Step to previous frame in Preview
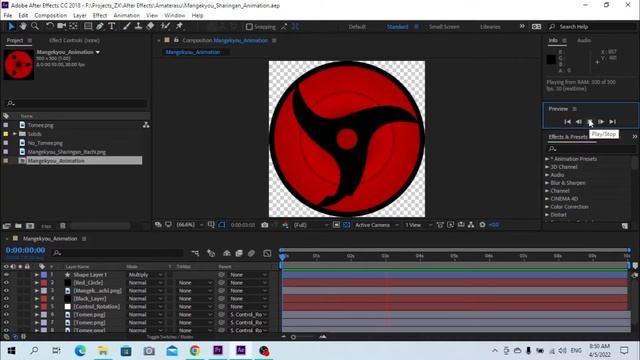The image size is (640, 360). pyautogui.click(x=578, y=122)
